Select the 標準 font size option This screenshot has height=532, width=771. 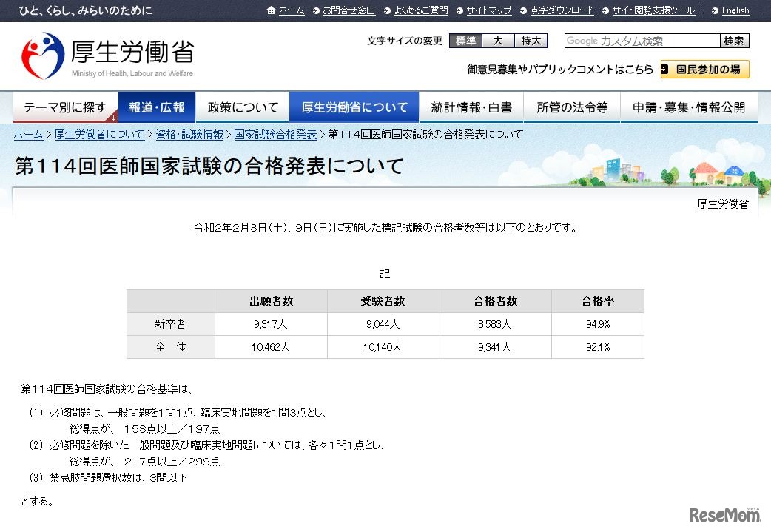[465, 41]
